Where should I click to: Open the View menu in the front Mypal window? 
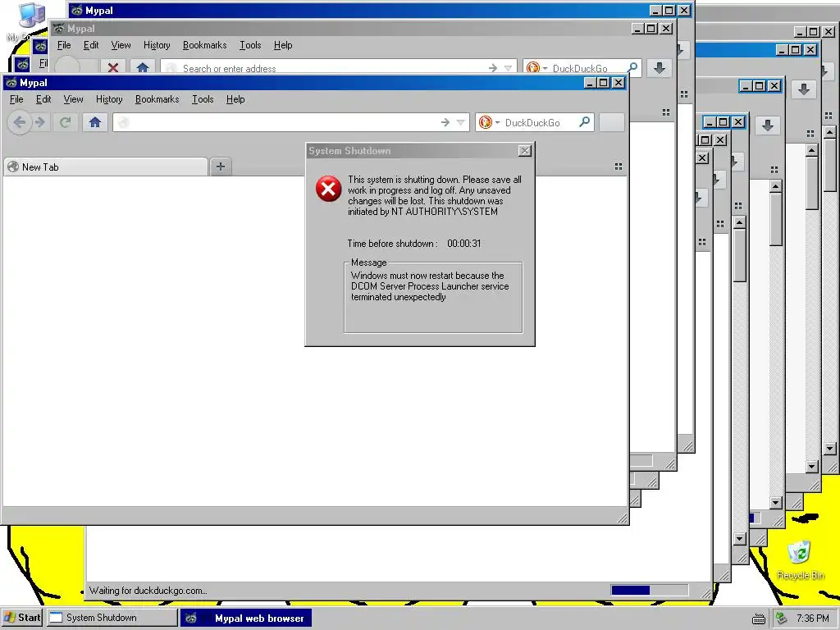73,99
